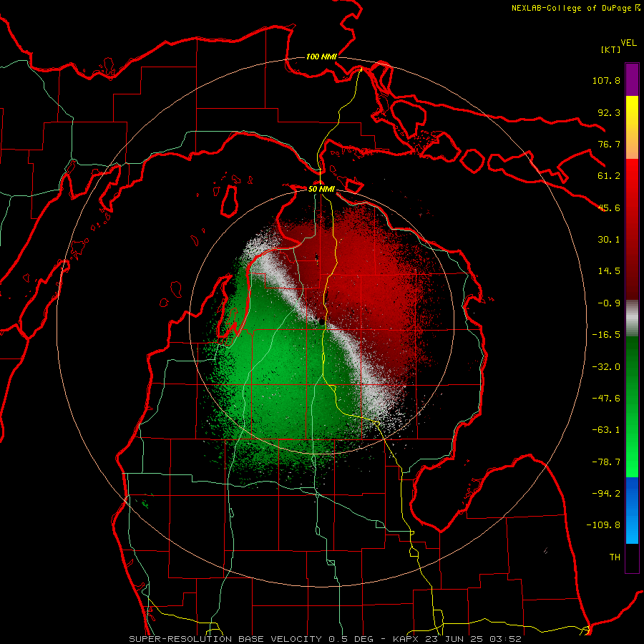Click the 50 NMI range ring label
The image size is (644, 644).
point(321,189)
